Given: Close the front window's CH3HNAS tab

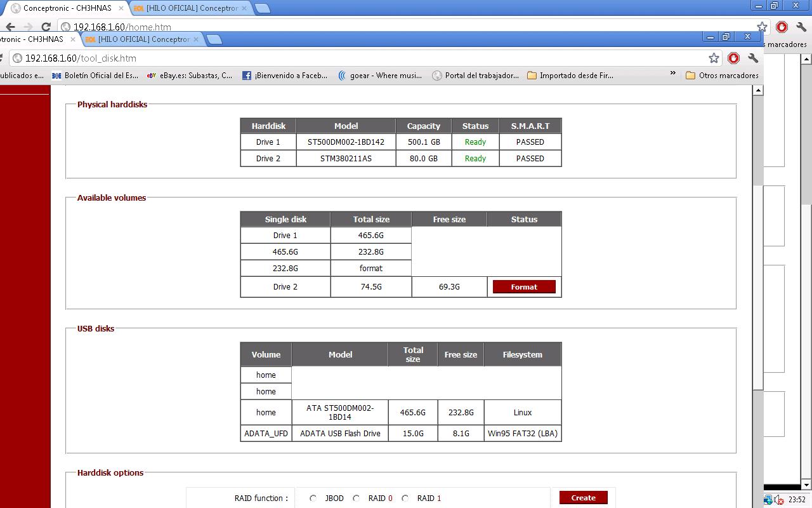Looking at the screenshot, I should click(x=73, y=39).
